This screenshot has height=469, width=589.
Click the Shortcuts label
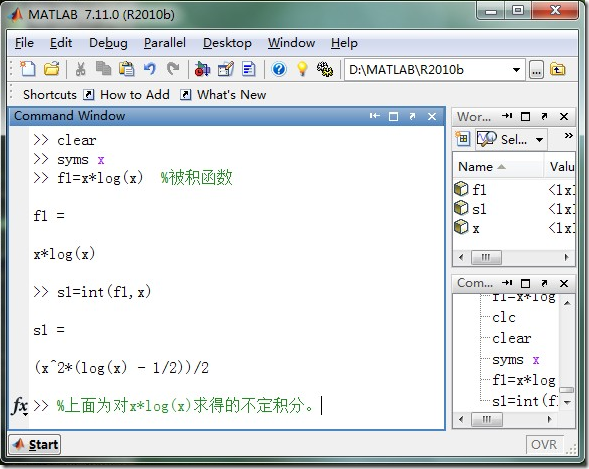pos(50,95)
